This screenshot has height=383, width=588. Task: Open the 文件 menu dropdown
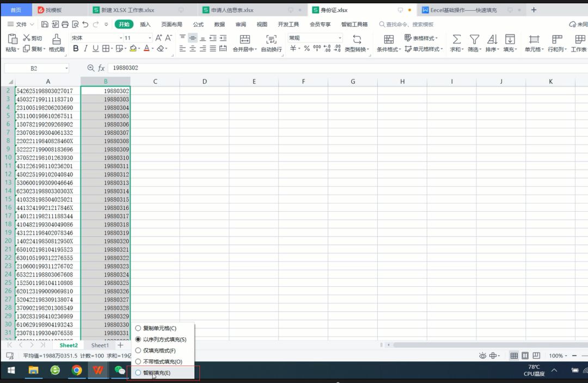[21, 24]
